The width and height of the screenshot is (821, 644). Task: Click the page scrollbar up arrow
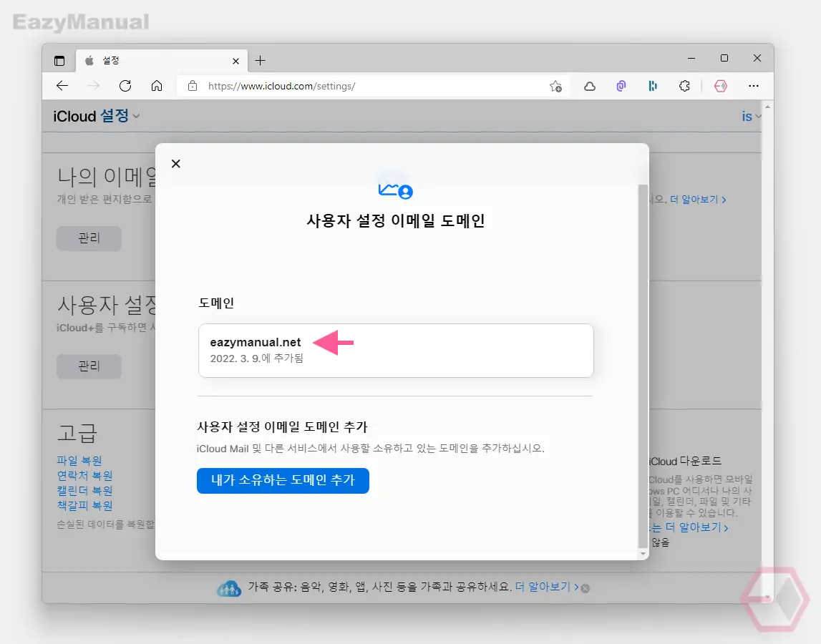pyautogui.click(x=767, y=107)
